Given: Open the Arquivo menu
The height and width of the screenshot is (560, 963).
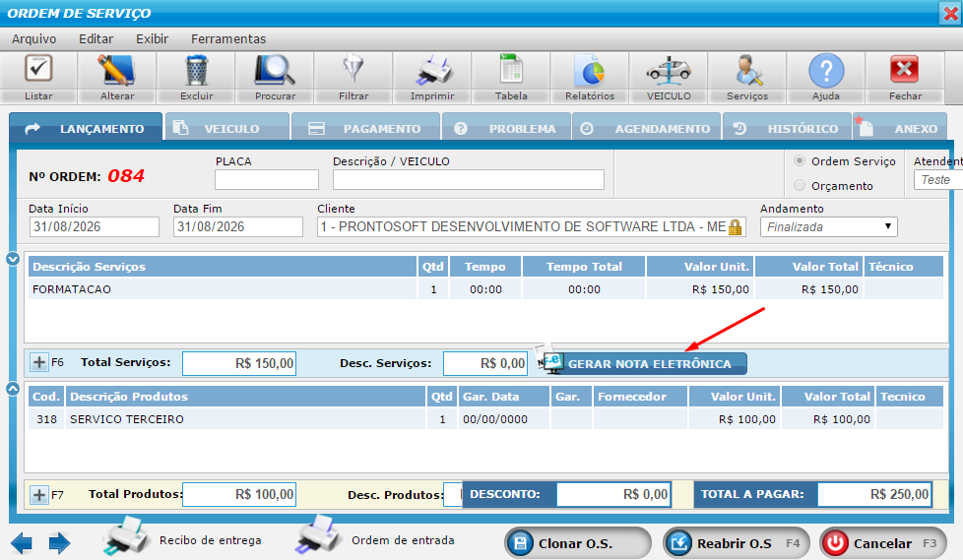Looking at the screenshot, I should (33, 38).
